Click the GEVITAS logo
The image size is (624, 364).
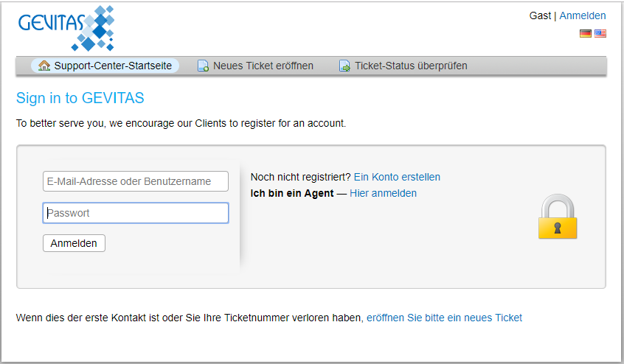[x=66, y=28]
